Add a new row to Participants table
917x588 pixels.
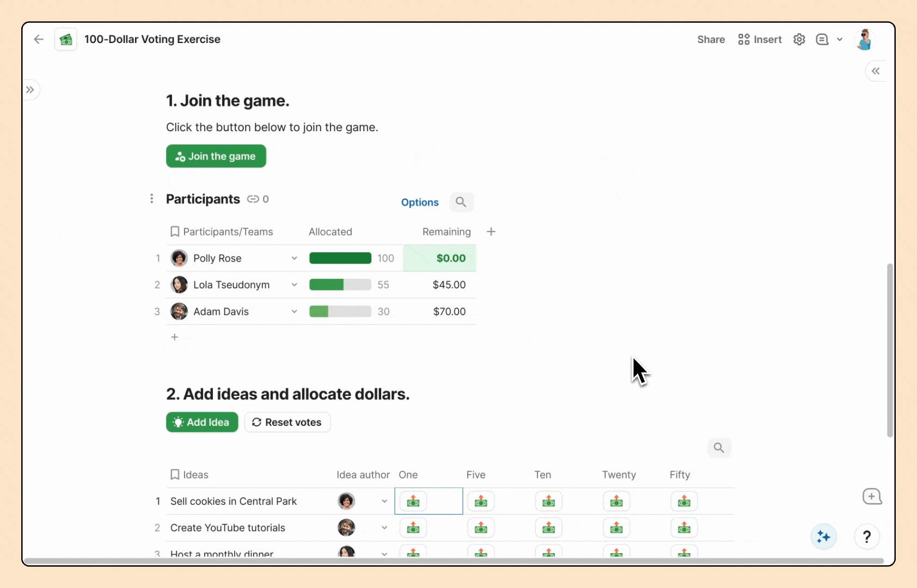[x=175, y=337]
